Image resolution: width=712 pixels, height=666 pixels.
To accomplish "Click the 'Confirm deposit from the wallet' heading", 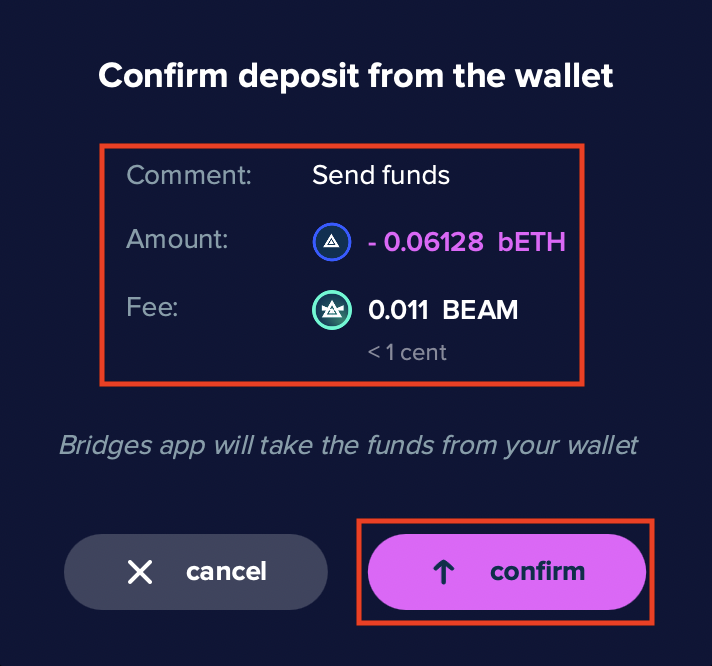I will click(355, 75).
